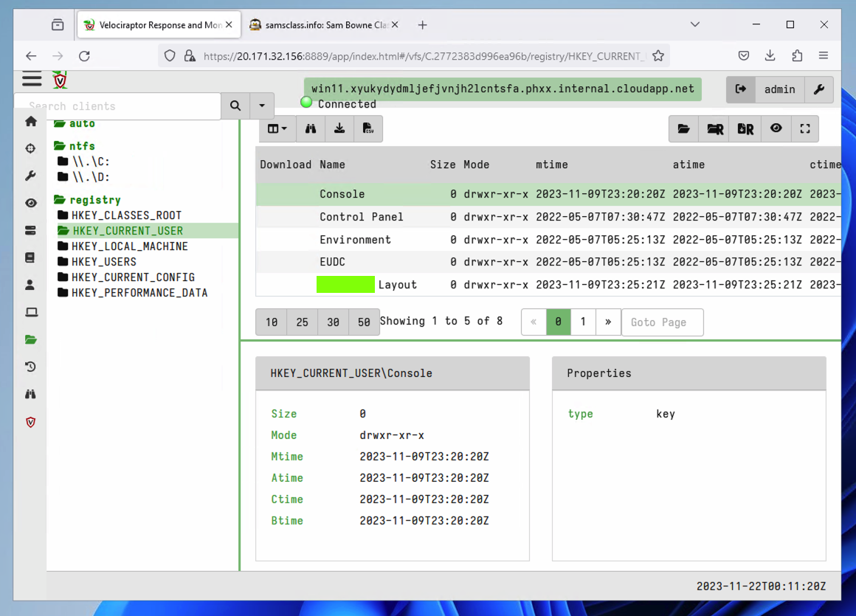Viewport: 856px width, 616px height.
Task: Select the Layout row
Action: pos(548,284)
